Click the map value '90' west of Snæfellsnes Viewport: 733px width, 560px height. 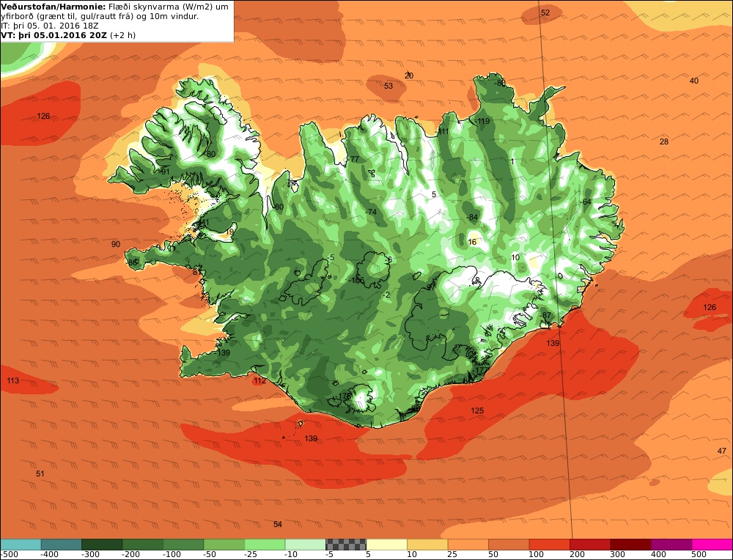(116, 244)
